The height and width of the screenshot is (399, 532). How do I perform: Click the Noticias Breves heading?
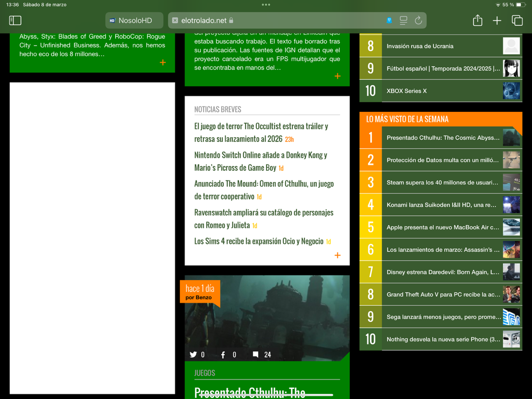coord(218,109)
